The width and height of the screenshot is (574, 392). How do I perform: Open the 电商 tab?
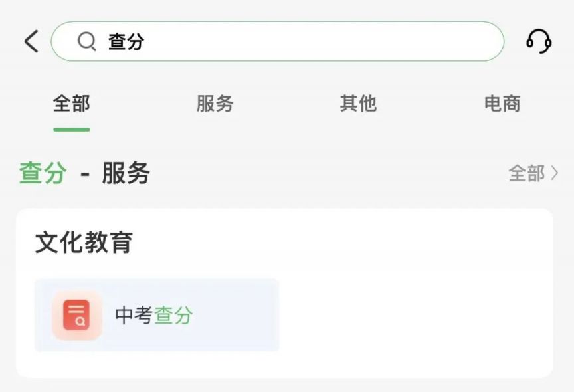502,103
